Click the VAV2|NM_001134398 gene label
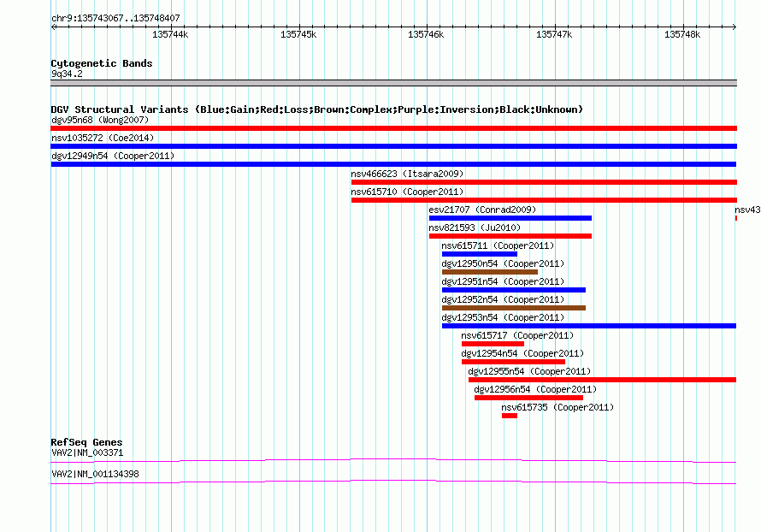The height and width of the screenshot is (532, 761). point(95,474)
